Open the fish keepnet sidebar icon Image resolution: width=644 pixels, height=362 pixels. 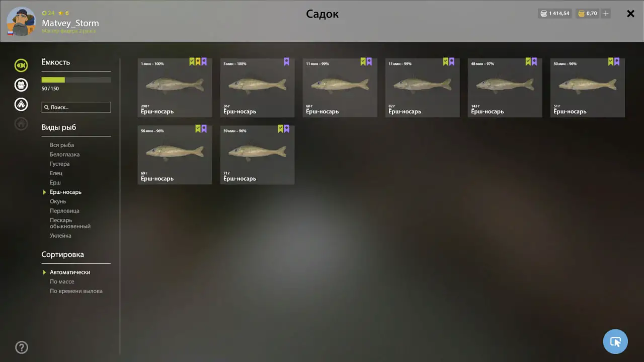tap(21, 65)
